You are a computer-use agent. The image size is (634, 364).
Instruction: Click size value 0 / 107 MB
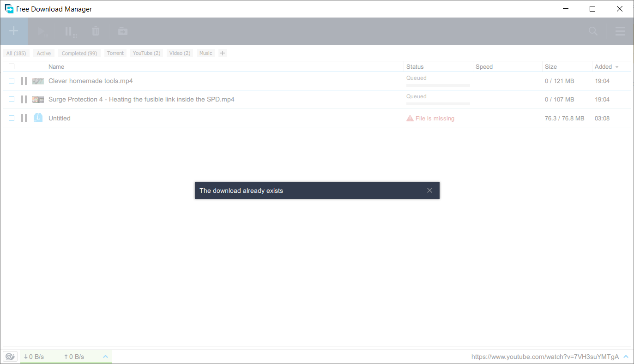tap(560, 99)
